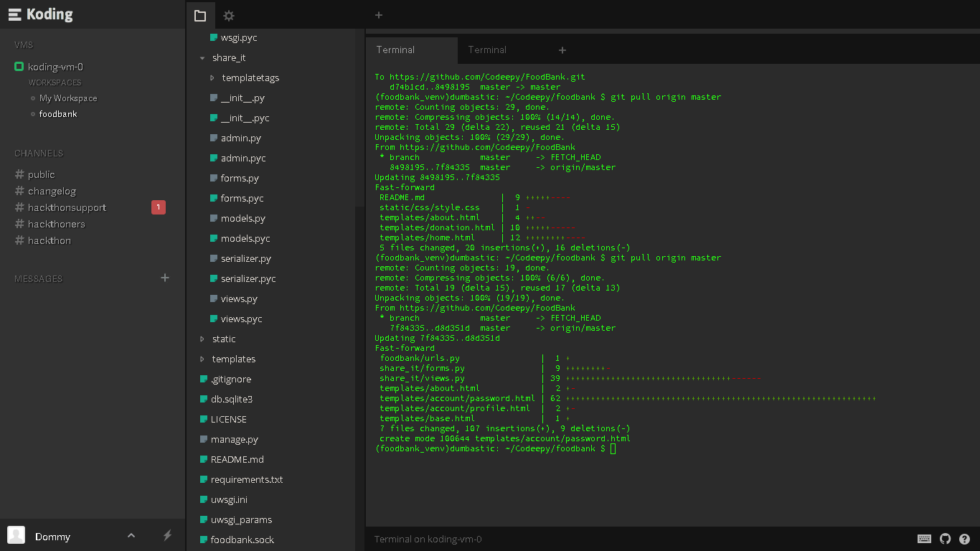Viewport: 980px width, 551px height.
Task: Switch to the second Terminal tab
Action: pos(487,50)
